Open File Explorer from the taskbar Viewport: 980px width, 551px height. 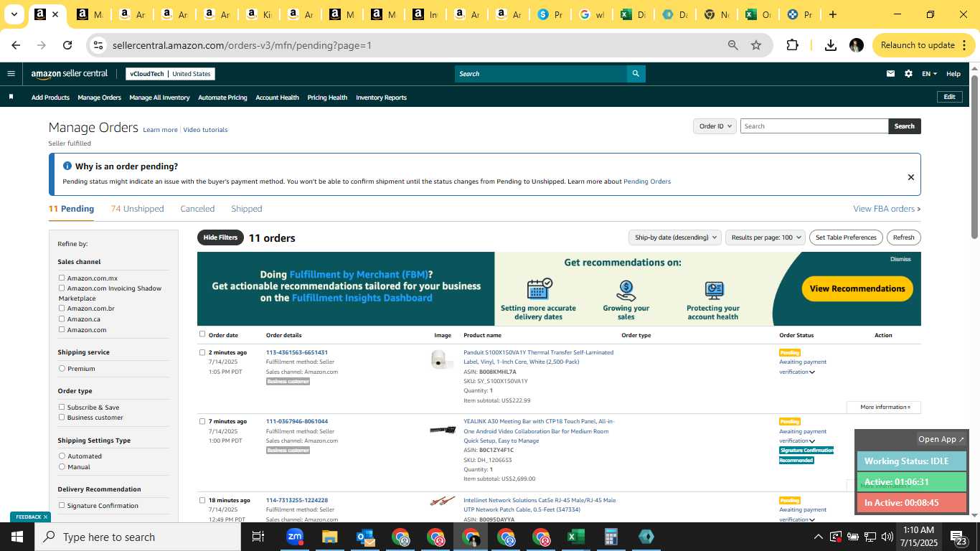[329, 537]
